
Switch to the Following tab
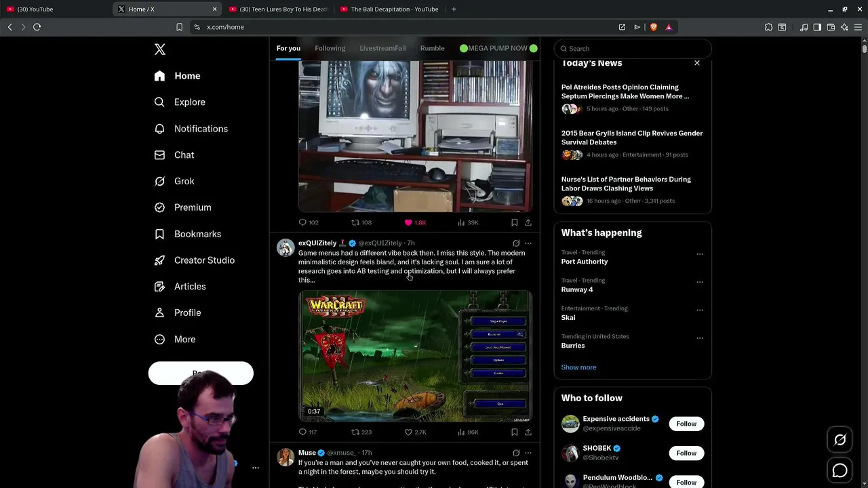(330, 48)
